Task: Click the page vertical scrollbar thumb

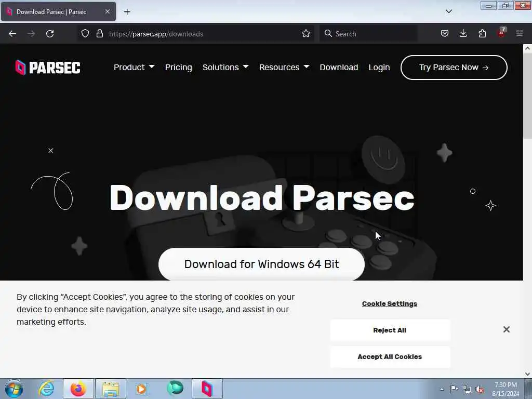Action: (x=527, y=96)
